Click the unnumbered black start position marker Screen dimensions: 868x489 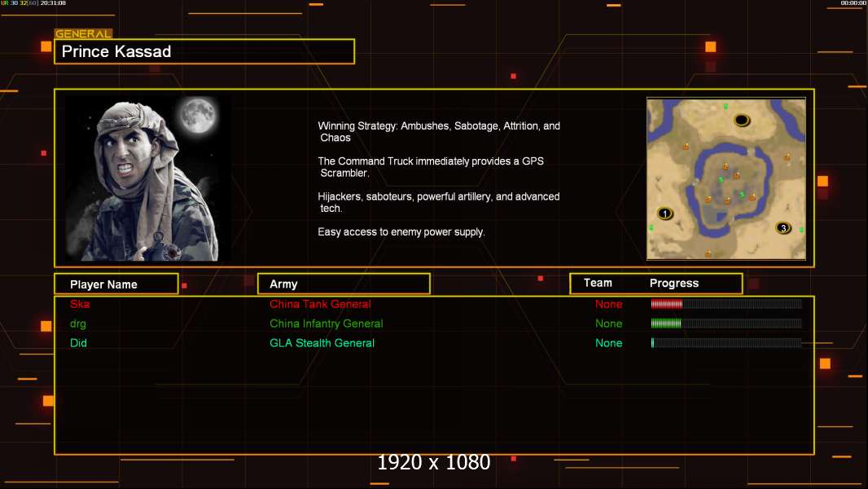coord(742,120)
